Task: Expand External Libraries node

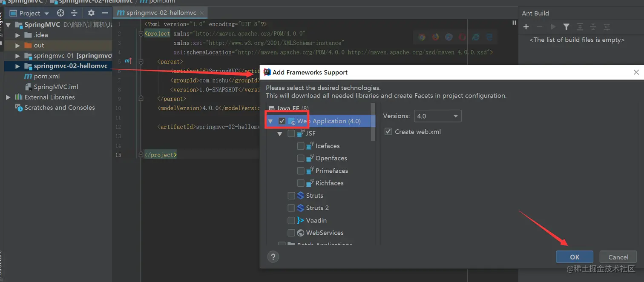Action: coord(8,97)
